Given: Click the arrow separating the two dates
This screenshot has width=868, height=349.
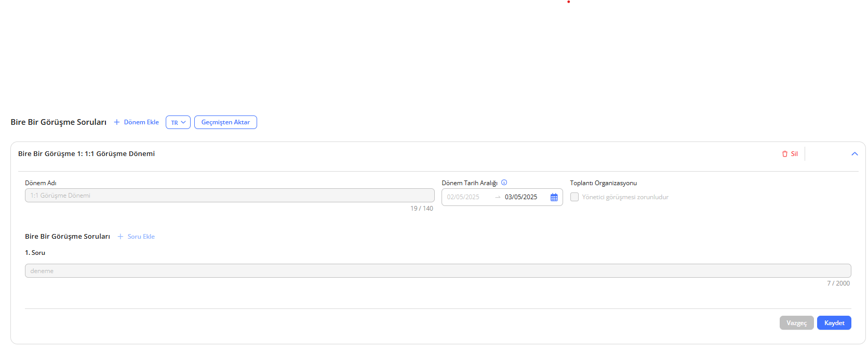Looking at the screenshot, I should (498, 197).
